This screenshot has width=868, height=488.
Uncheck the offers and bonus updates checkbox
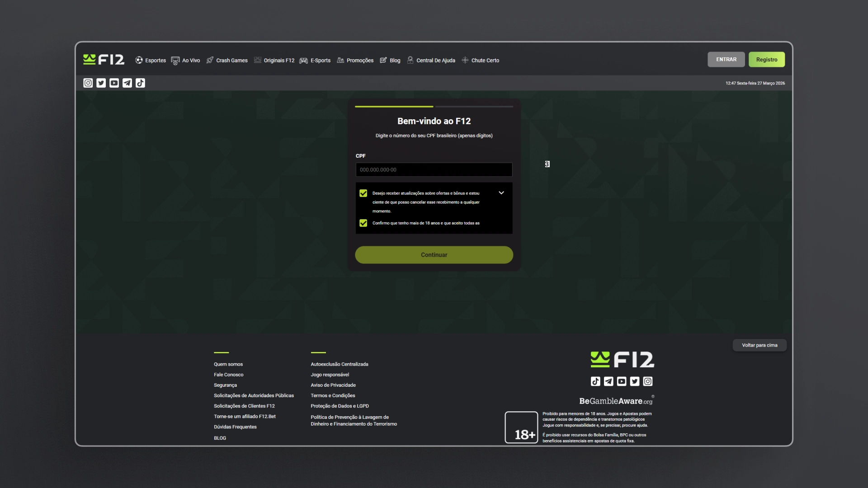click(363, 193)
